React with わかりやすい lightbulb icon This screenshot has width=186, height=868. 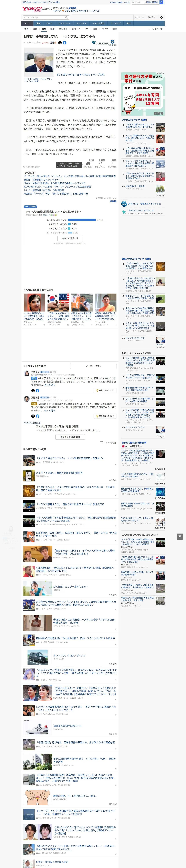[x=100, y=163]
